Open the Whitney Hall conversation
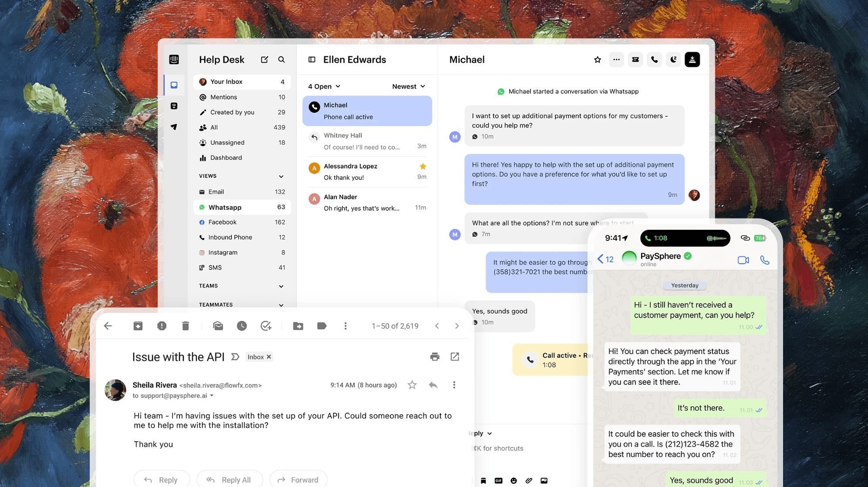Viewport: 868px width, 487px height. point(367,141)
